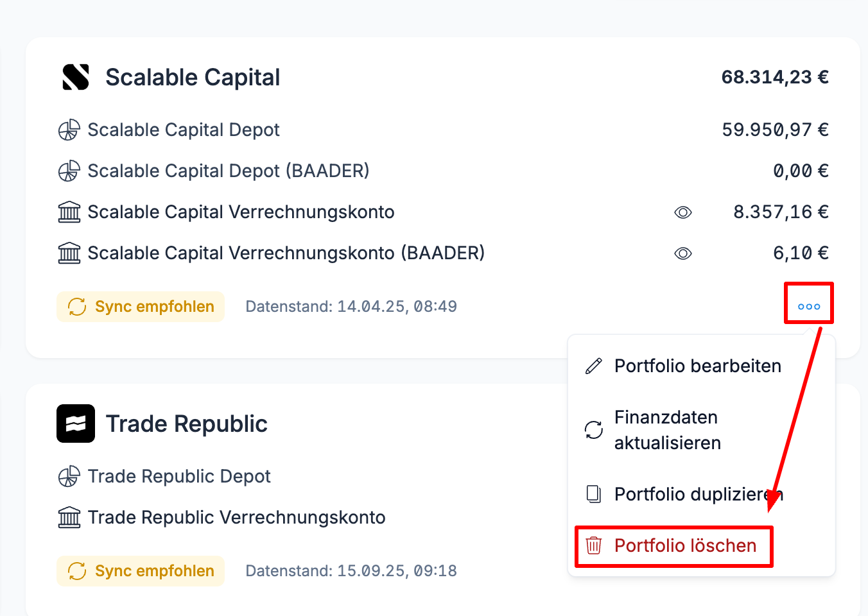Click bank icon beside Trade Republic Verrechnungskonto
The image size is (868, 616).
(69, 517)
